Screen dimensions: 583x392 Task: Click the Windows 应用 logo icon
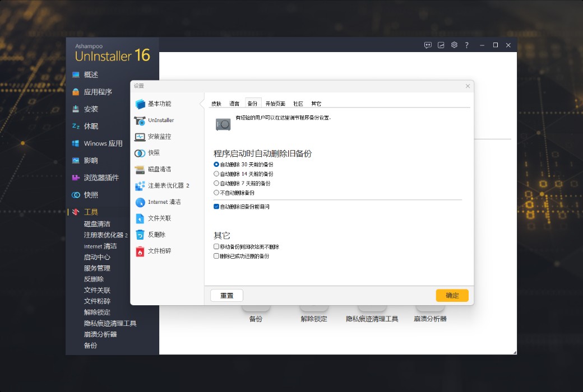(x=76, y=143)
